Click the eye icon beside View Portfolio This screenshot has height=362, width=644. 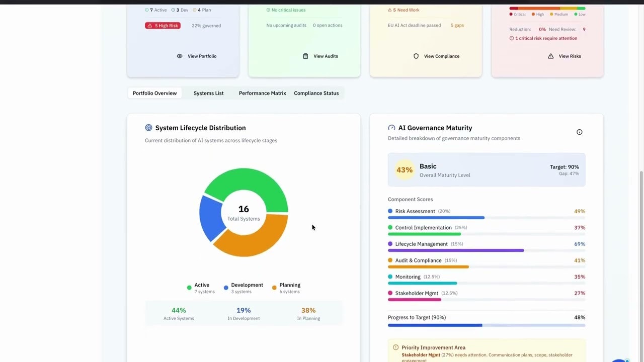[180, 56]
